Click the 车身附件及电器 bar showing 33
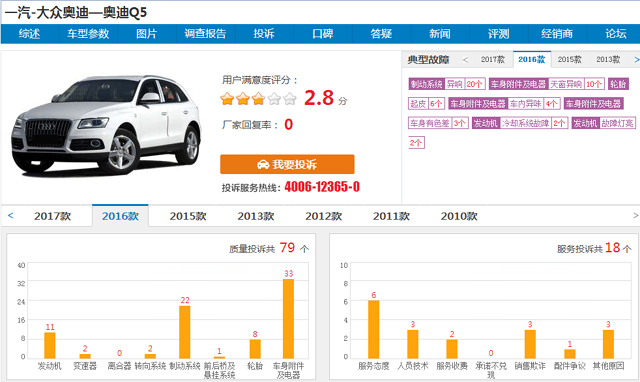 tap(289, 319)
